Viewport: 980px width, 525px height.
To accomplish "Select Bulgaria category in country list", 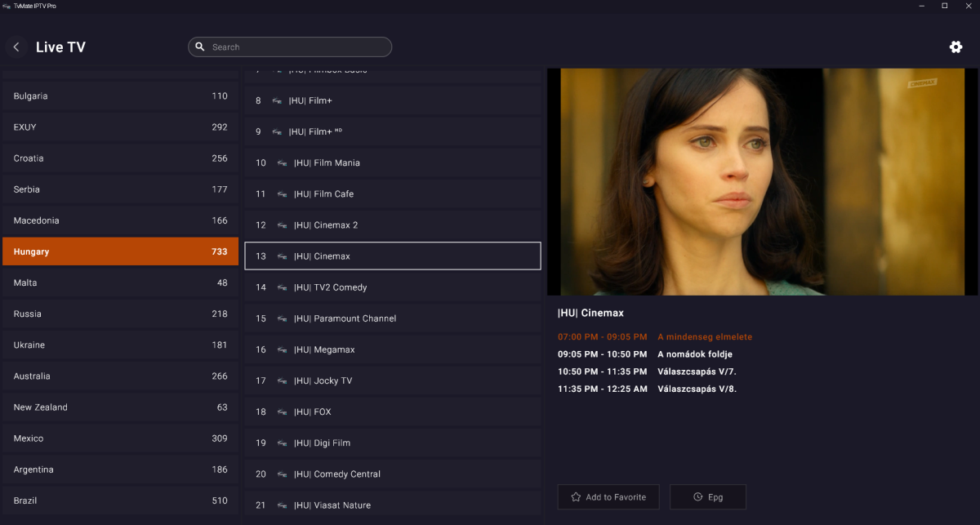I will pyautogui.click(x=120, y=96).
